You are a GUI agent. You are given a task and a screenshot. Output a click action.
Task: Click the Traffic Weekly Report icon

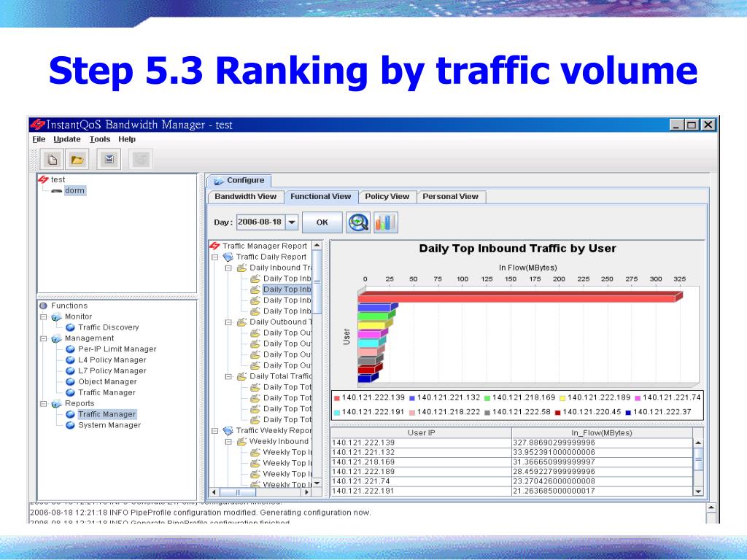(x=228, y=430)
